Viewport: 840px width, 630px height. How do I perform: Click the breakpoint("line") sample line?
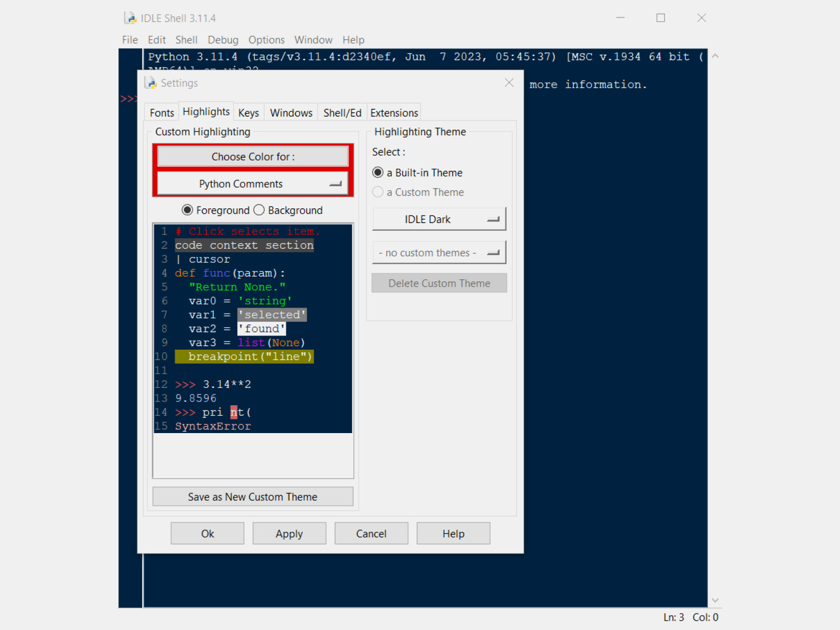244,357
